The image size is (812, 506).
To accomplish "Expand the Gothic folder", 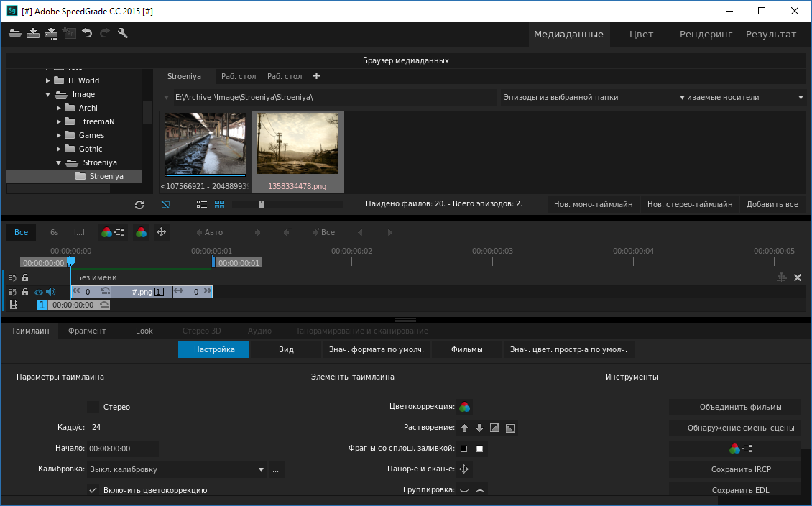I will click(58, 149).
